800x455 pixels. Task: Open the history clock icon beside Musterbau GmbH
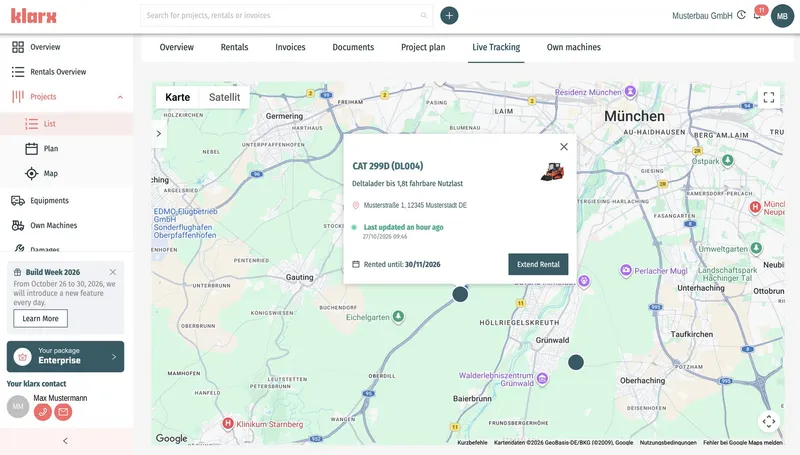click(741, 15)
